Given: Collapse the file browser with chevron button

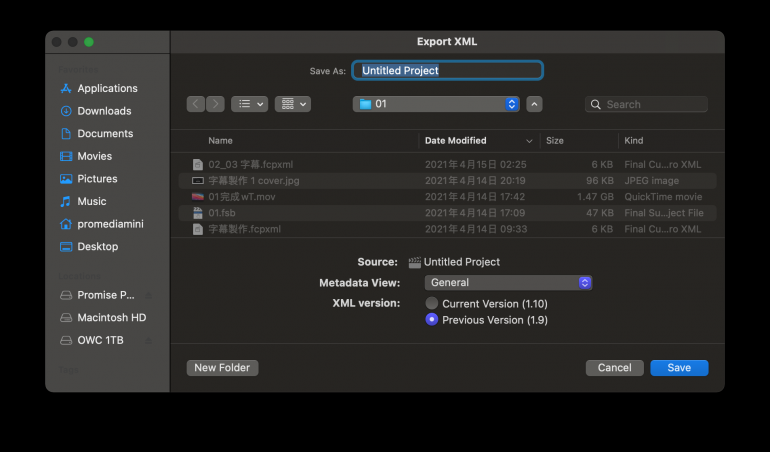Looking at the screenshot, I should (x=534, y=104).
